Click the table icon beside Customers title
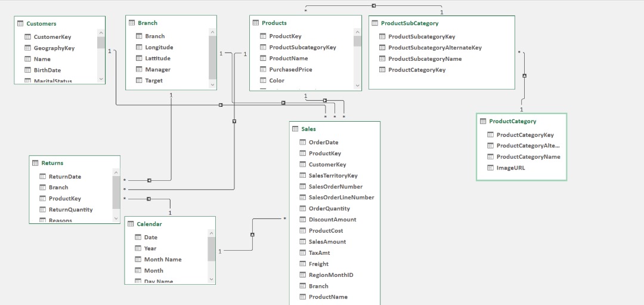Image resolution: width=644 pixels, height=305 pixels. pyautogui.click(x=20, y=24)
